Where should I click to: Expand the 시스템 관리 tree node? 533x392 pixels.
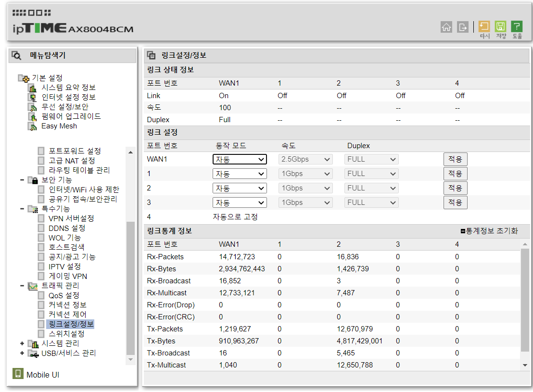point(22,344)
